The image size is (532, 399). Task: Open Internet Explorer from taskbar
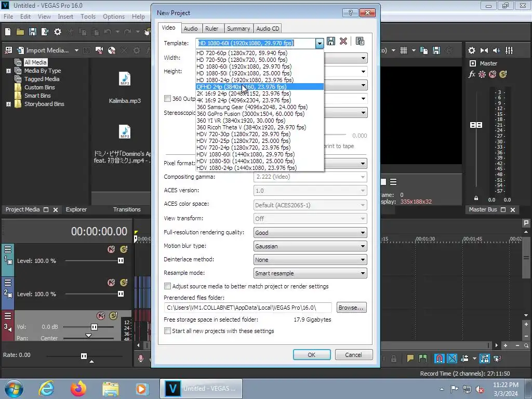click(x=46, y=389)
